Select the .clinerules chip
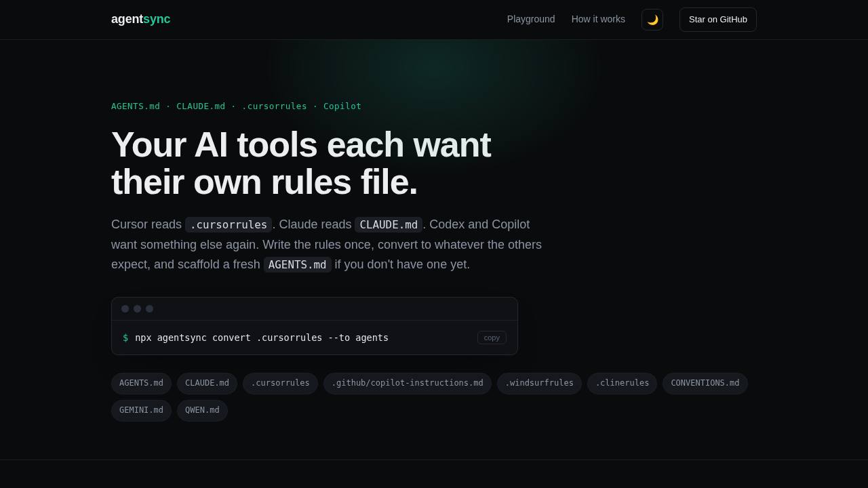Viewport: 868px width, 488px height. pos(622,384)
